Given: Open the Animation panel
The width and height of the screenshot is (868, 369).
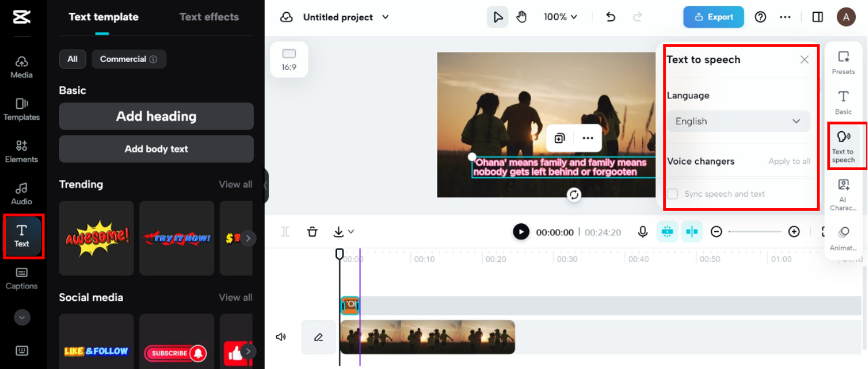Looking at the screenshot, I should [x=843, y=238].
